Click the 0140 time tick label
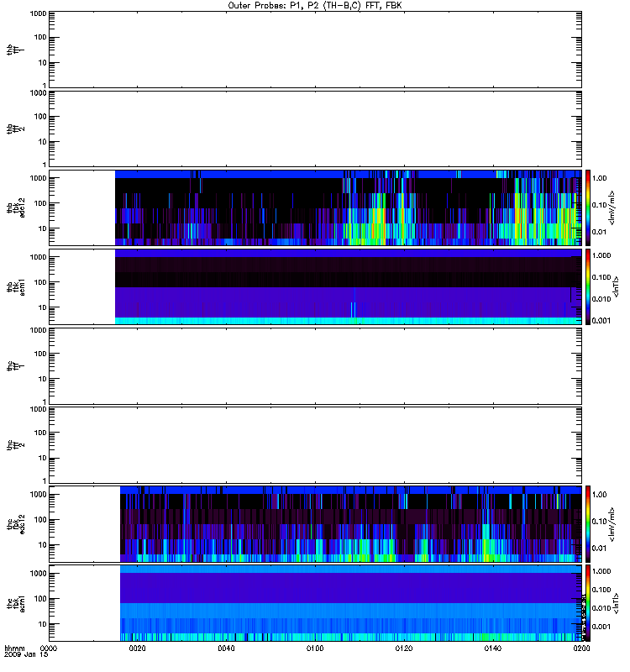630x672 pixels. (x=493, y=648)
